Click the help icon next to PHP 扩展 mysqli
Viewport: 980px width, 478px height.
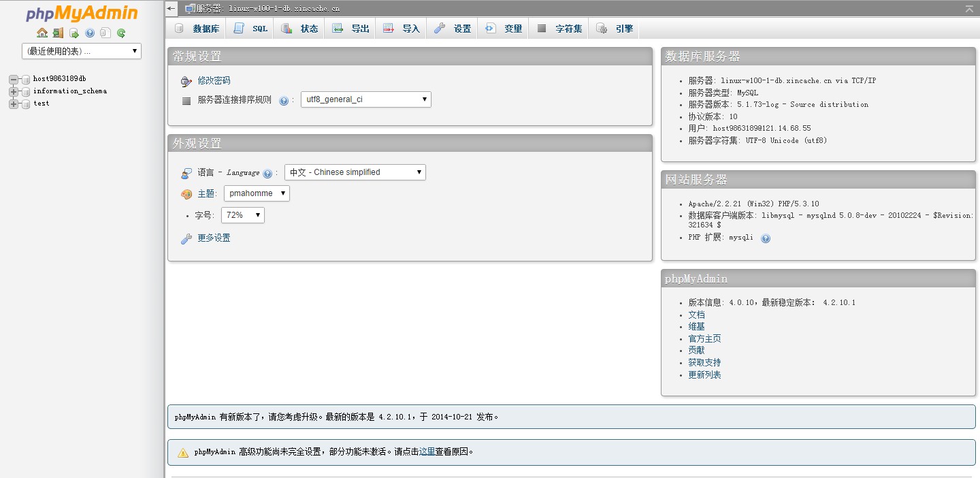[x=766, y=238]
